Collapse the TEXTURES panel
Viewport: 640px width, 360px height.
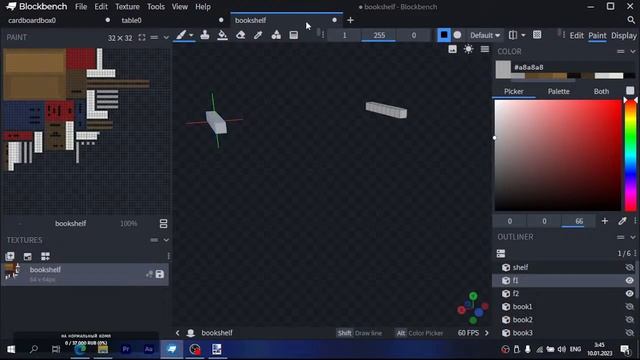pyautogui.click(x=166, y=240)
